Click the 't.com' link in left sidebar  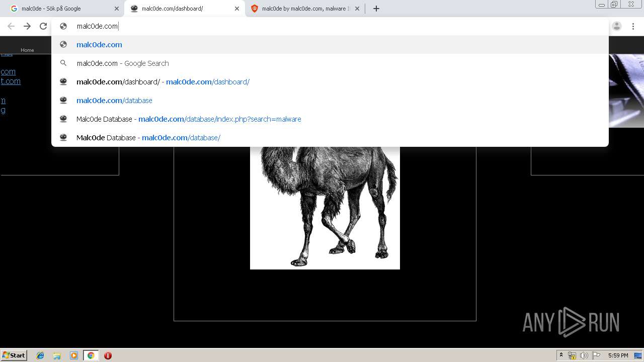coord(11,81)
